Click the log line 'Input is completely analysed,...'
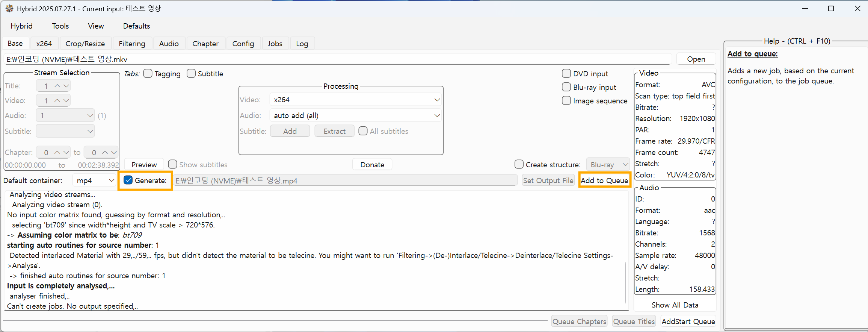Screen dimensions: 868x332 pyautogui.click(x=61, y=286)
